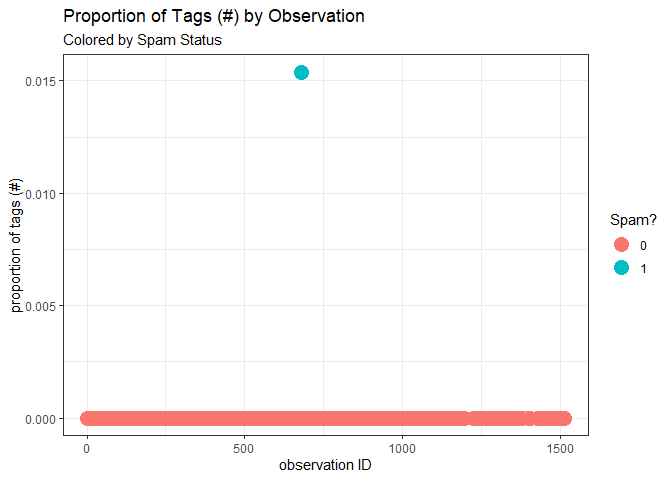Click the 1000 x-axis tick label

pos(402,449)
